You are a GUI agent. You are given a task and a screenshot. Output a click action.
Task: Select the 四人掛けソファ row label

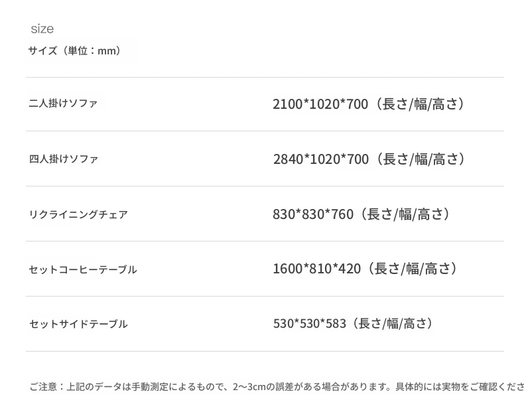coord(63,159)
